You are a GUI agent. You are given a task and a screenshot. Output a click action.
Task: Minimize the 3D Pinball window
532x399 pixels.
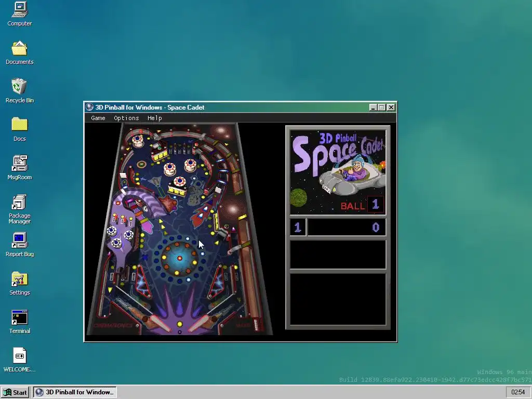coord(373,108)
